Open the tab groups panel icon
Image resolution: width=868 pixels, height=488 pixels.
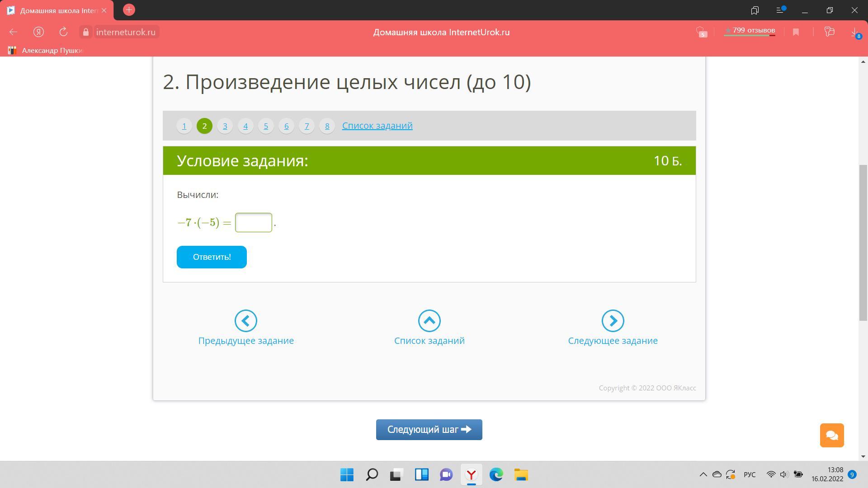tap(755, 10)
